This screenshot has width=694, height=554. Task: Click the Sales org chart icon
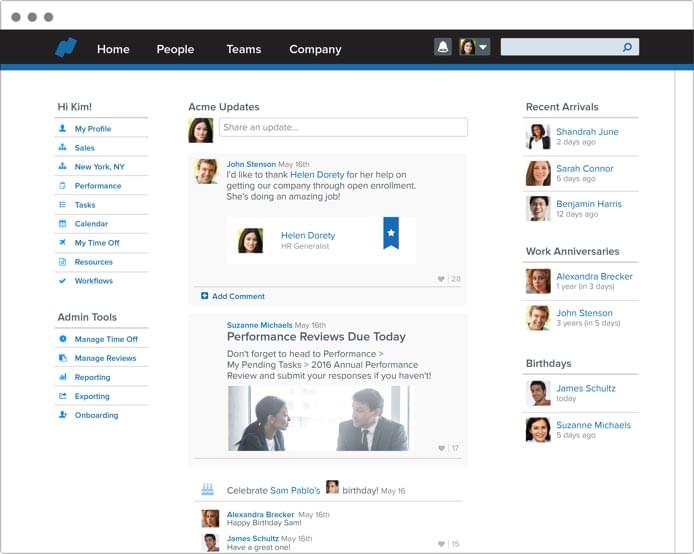point(62,147)
